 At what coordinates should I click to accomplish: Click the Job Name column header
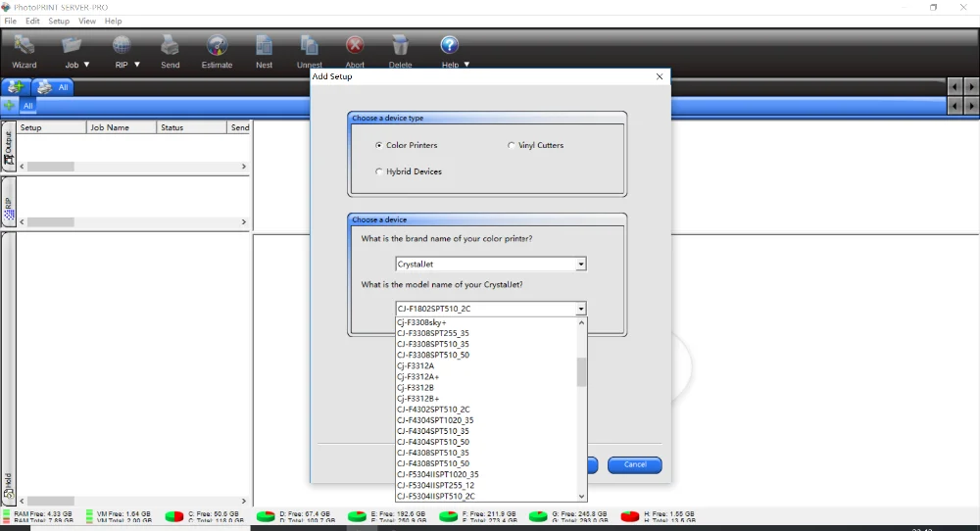tap(122, 127)
